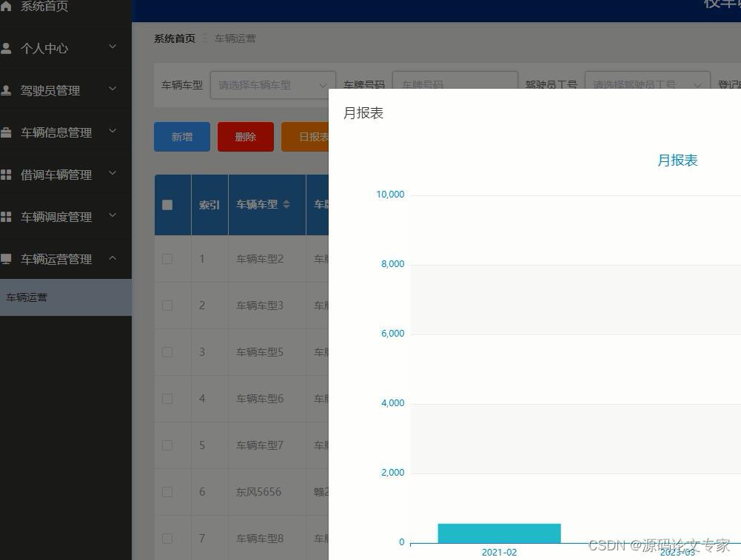741x560 pixels.
Task: Click the 2021-02 bar in the chart
Action: coord(499,533)
